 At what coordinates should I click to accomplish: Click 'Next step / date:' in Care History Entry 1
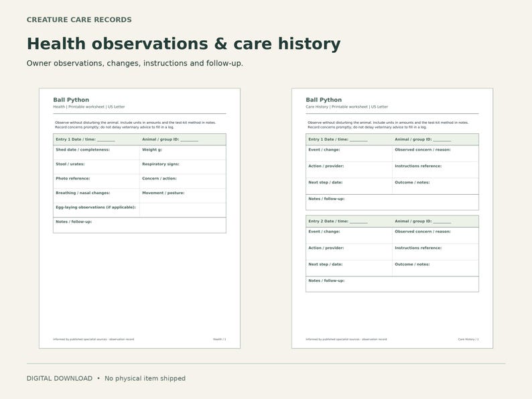(x=349, y=186)
